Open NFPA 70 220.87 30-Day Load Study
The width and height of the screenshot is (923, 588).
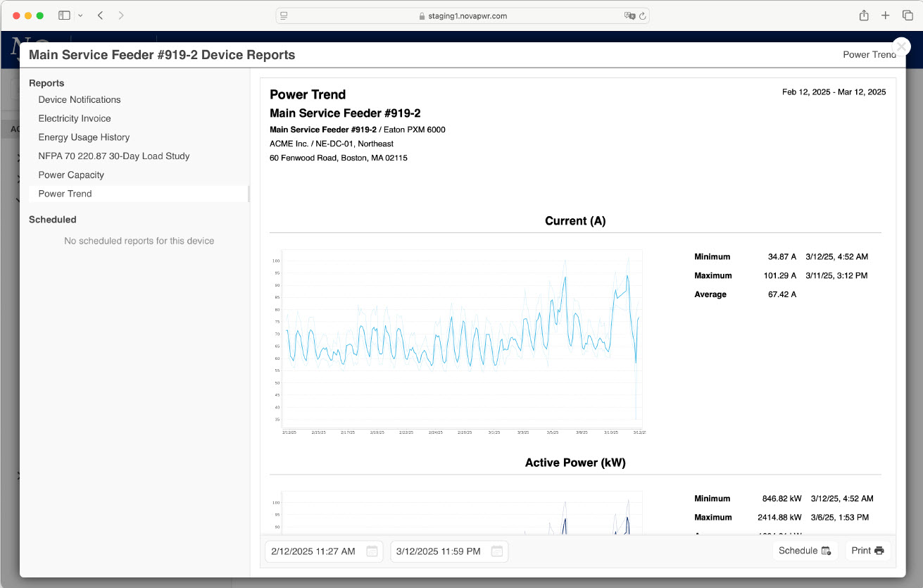coord(114,156)
